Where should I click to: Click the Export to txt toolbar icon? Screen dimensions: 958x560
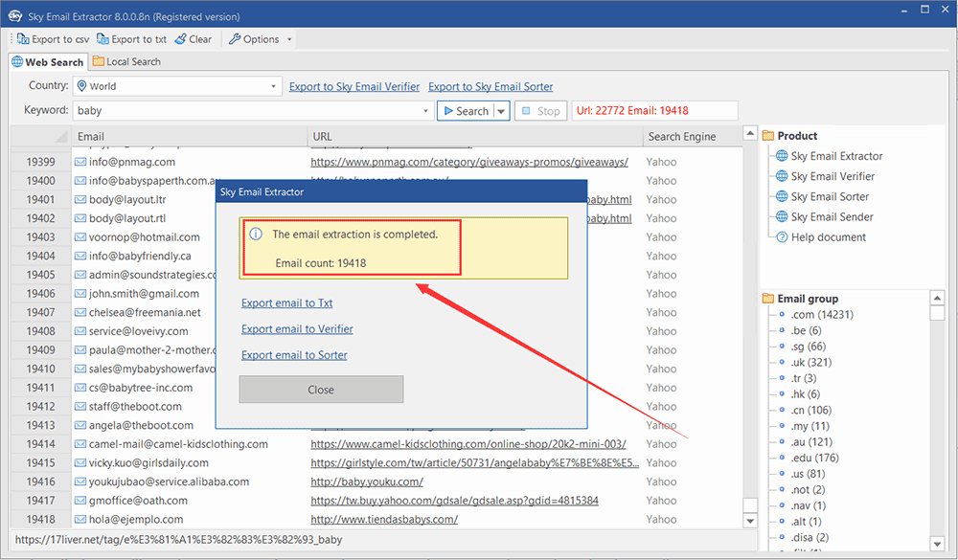point(103,39)
